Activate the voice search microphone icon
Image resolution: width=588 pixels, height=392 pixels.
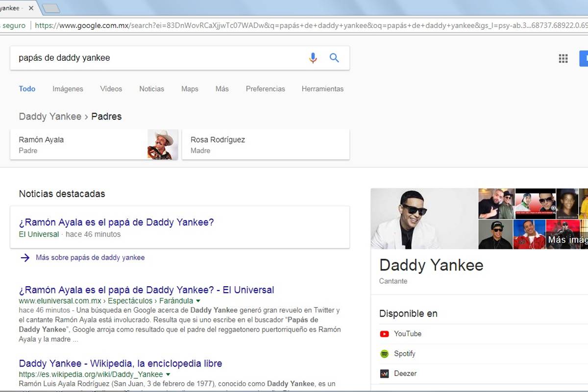tap(313, 57)
